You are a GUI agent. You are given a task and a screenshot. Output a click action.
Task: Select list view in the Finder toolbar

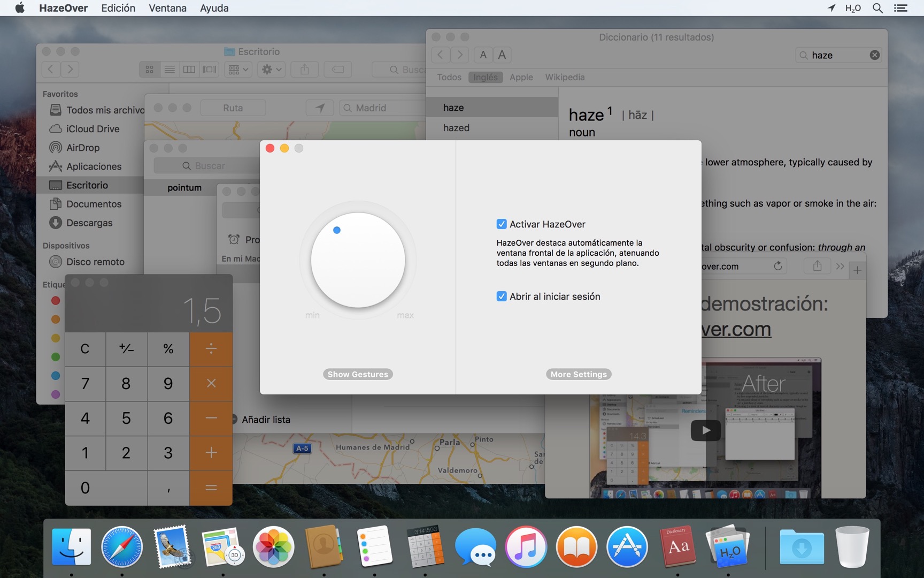170,69
